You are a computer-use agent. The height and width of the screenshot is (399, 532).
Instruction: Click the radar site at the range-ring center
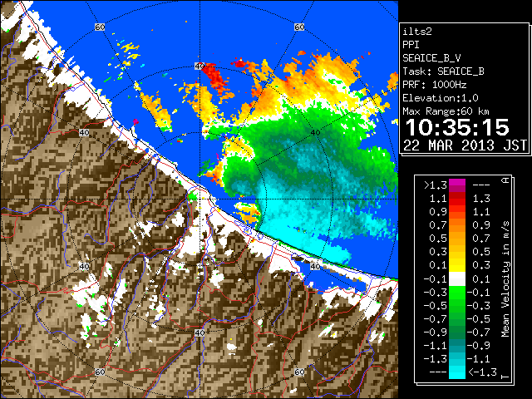tap(199, 199)
